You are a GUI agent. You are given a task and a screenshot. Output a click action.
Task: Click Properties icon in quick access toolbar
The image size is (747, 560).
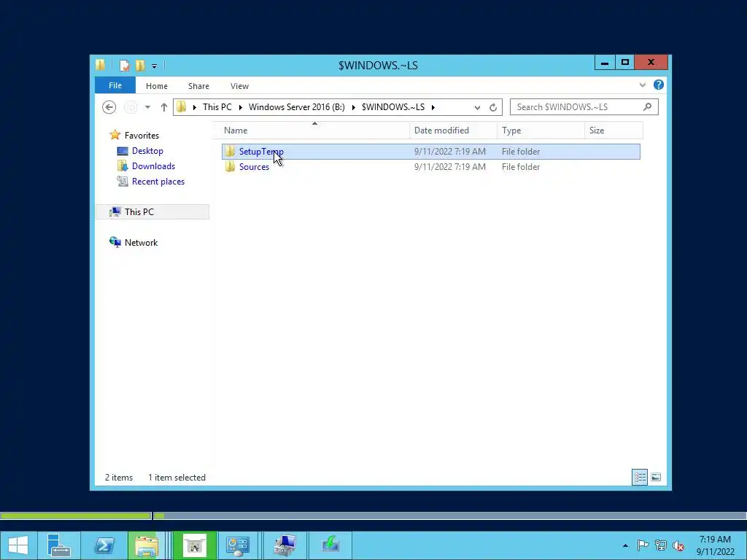pos(124,65)
